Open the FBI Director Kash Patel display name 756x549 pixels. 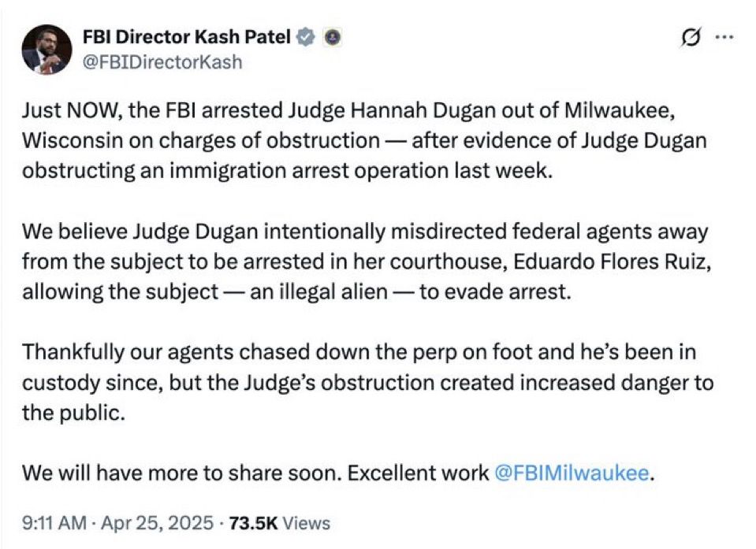click(x=187, y=36)
